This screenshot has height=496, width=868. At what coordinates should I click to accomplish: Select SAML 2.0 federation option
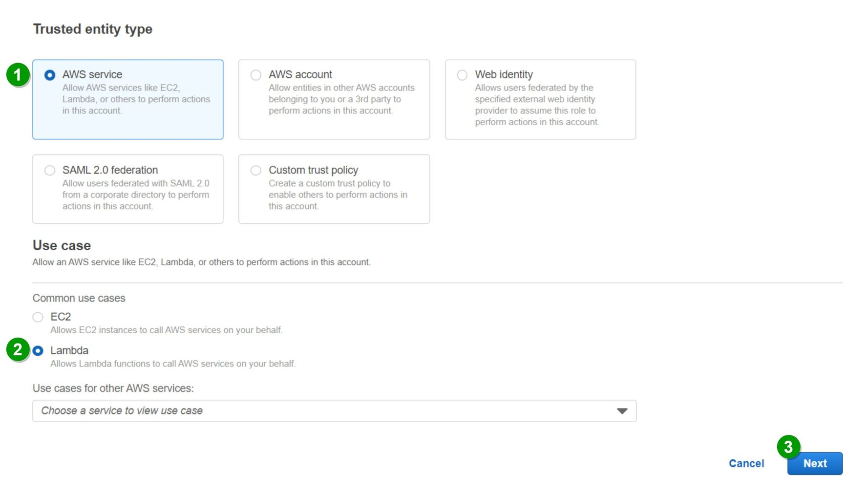(x=50, y=171)
